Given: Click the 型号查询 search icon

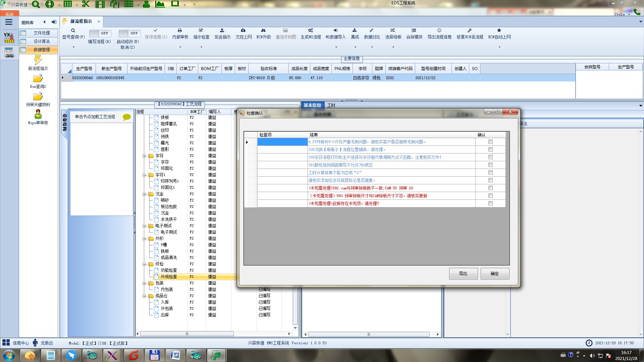Looking at the screenshot, I should (x=73, y=31).
